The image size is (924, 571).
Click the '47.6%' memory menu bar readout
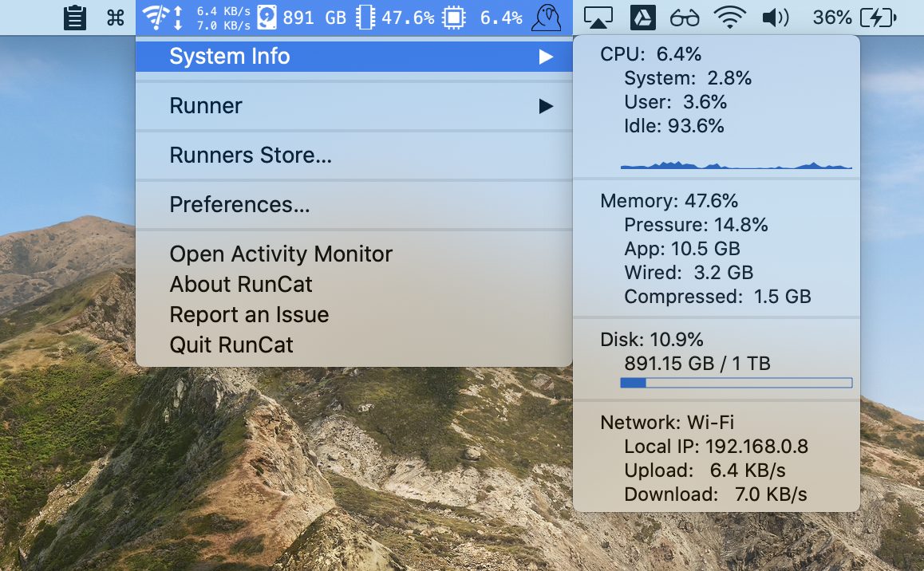coord(408,18)
